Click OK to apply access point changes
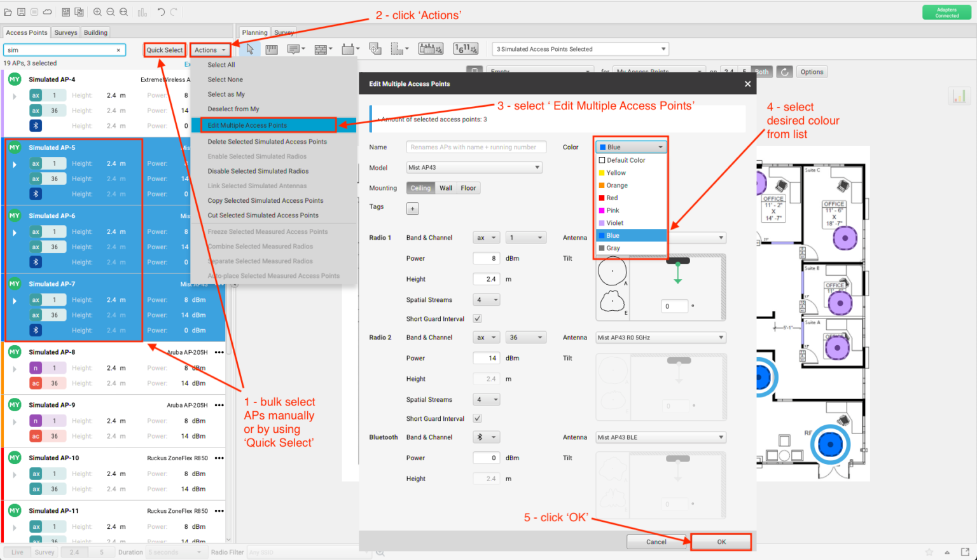This screenshot has width=977, height=560. point(721,542)
